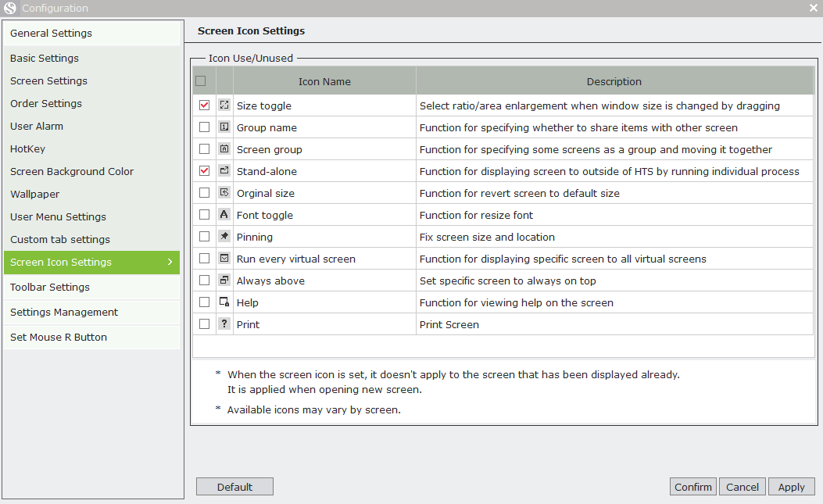Image resolution: width=823 pixels, height=504 pixels.
Task: Click the Screen group row icon
Action: coord(224,149)
